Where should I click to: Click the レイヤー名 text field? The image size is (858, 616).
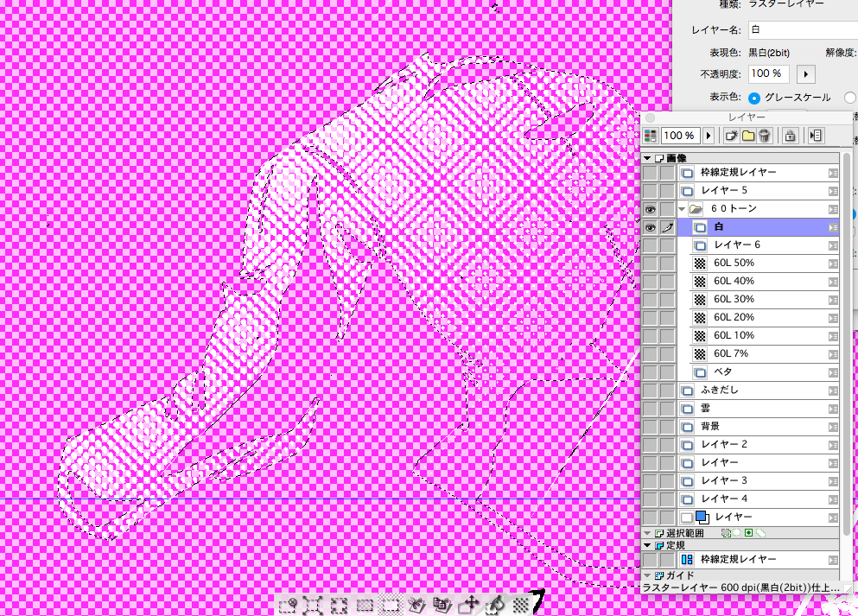click(x=799, y=30)
